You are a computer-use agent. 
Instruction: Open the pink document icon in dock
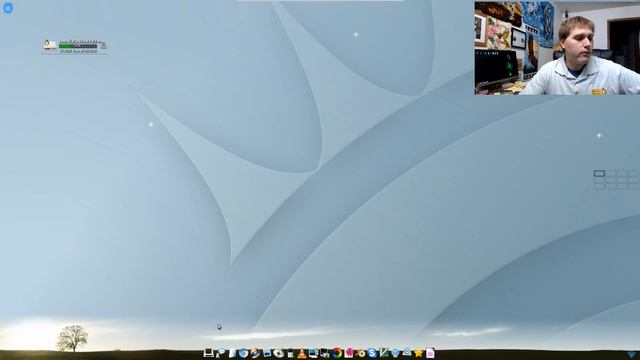(x=430, y=353)
